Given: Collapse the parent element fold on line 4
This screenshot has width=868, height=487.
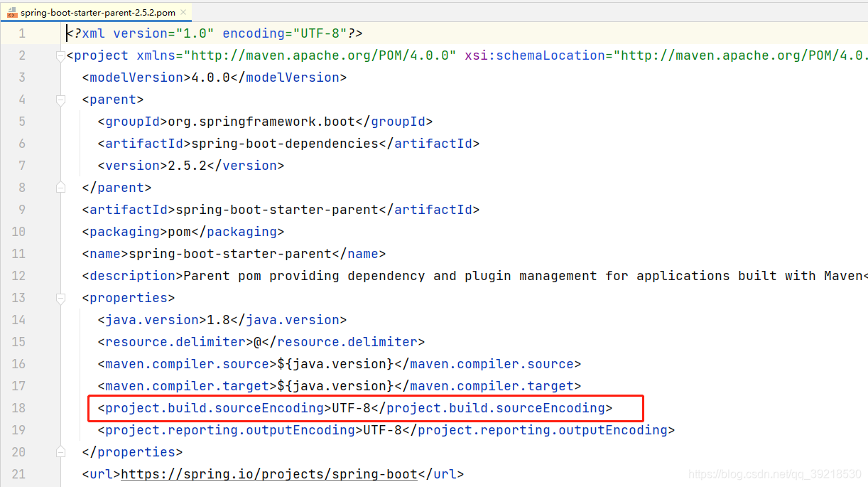Looking at the screenshot, I should (60, 100).
